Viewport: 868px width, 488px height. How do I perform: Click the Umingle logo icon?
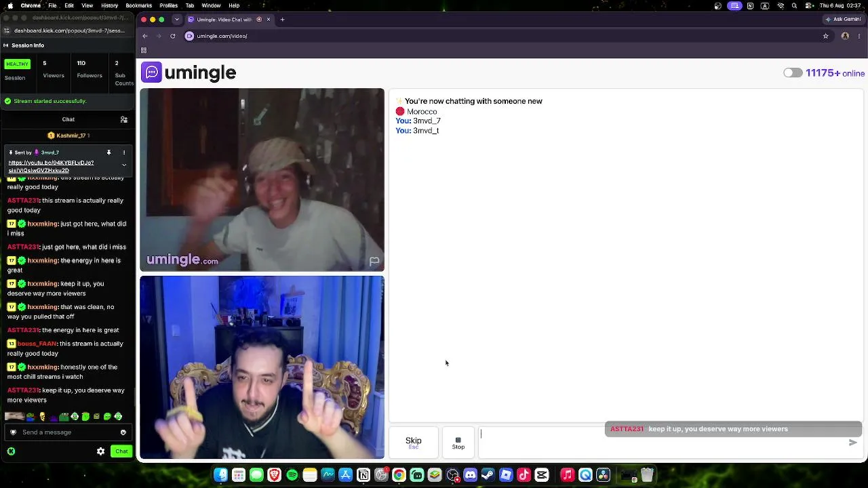tap(151, 72)
